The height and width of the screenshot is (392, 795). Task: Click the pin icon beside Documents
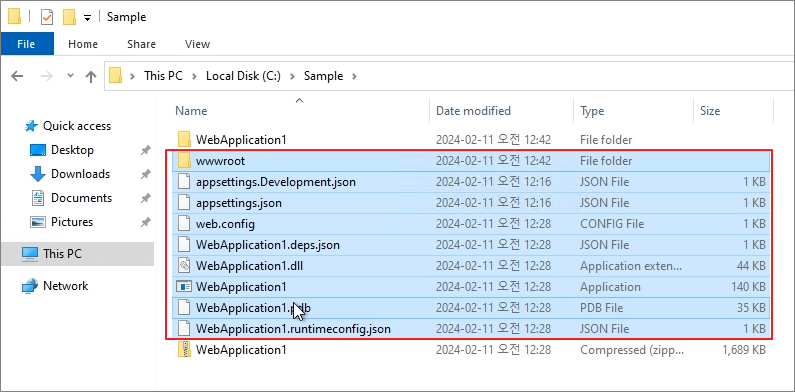[x=146, y=198]
